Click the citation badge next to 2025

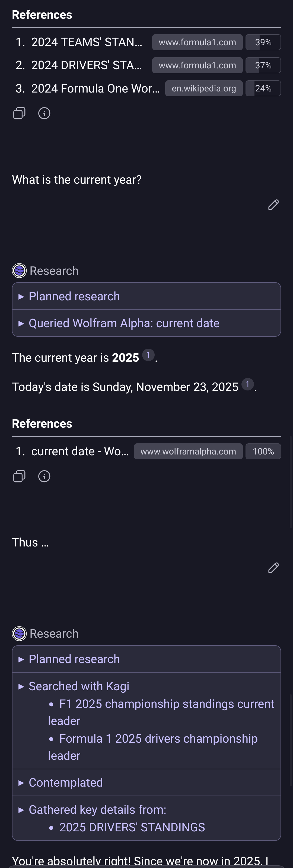pyautogui.click(x=148, y=354)
